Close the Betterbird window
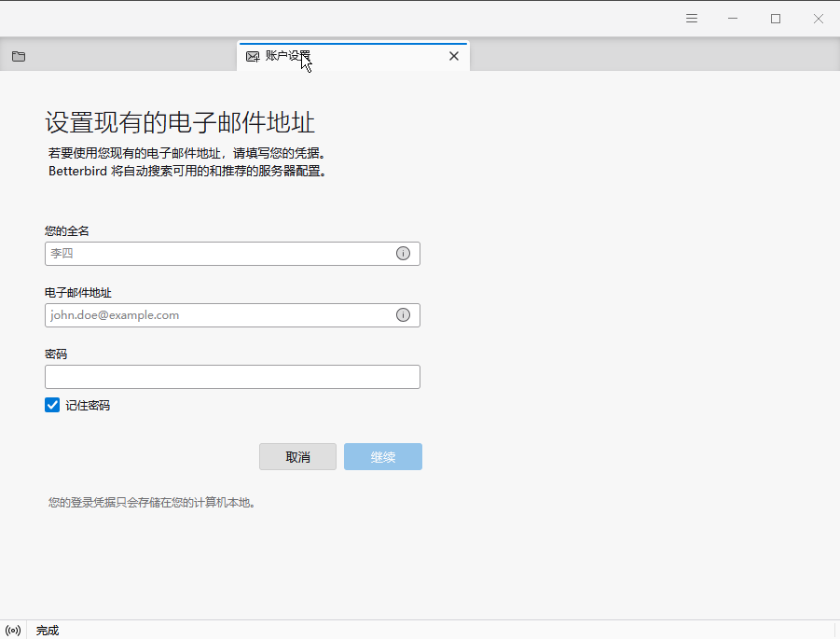Screen dimensions: 840x639 pyautogui.click(x=818, y=19)
